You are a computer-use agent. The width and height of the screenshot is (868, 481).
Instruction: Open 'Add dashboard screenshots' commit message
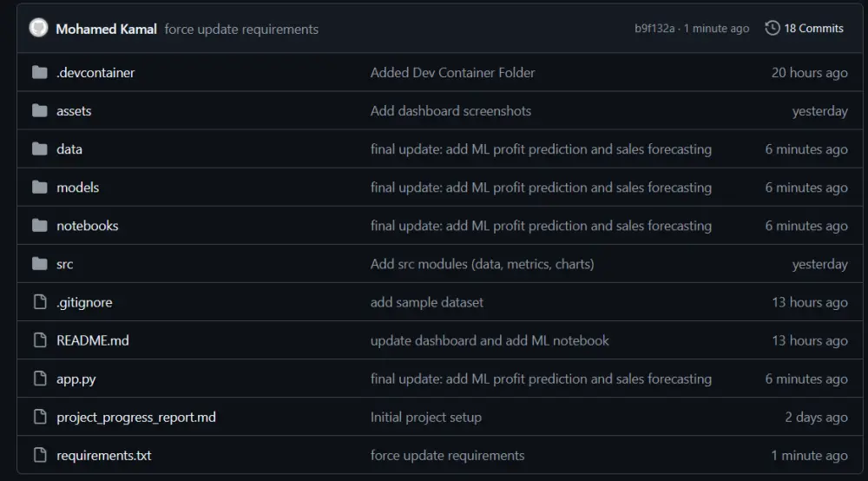pos(450,111)
